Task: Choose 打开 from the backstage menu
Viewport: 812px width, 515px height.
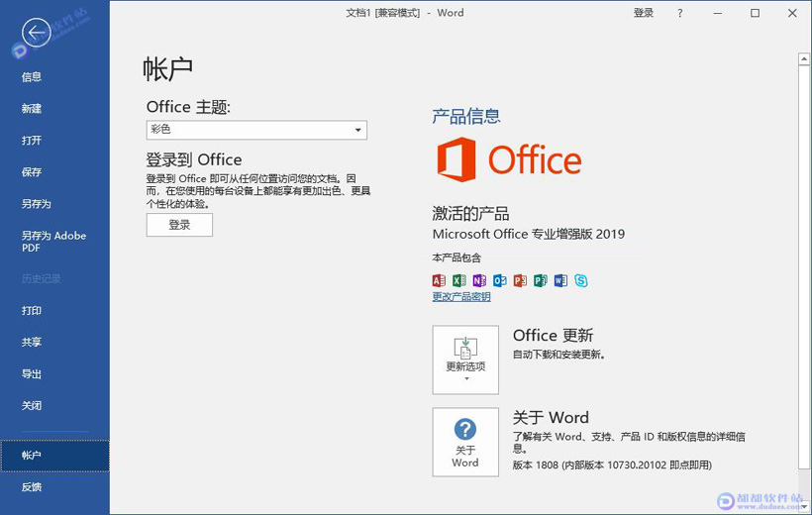Action: tap(32, 141)
